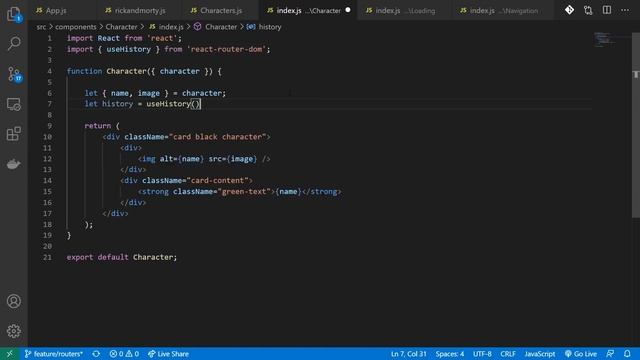Change the Spaces: 4 indentation setting
Image resolution: width=640 pixels, height=360 pixels.
point(450,354)
